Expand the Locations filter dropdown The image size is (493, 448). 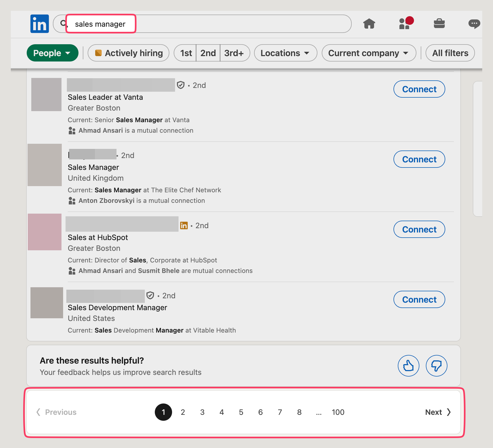pyautogui.click(x=286, y=53)
